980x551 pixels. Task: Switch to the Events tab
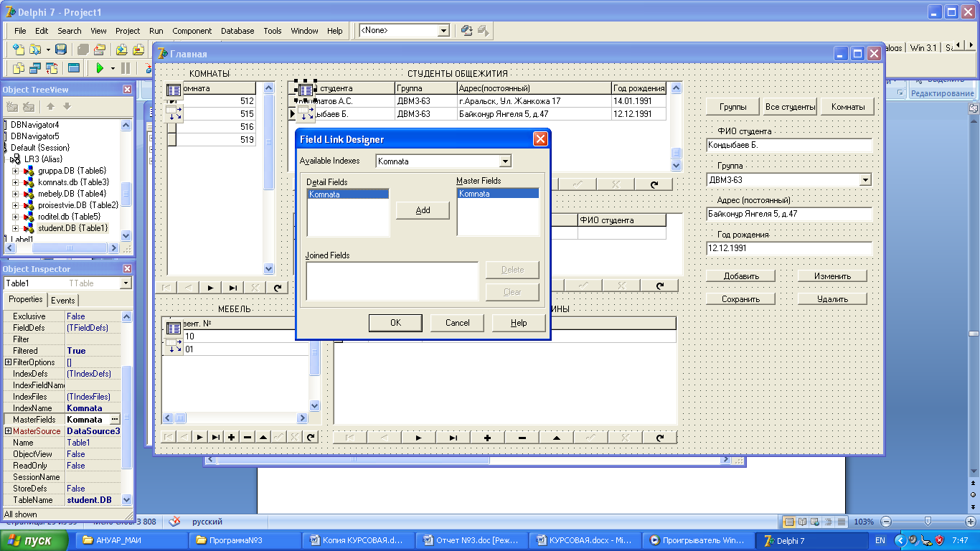coord(63,301)
